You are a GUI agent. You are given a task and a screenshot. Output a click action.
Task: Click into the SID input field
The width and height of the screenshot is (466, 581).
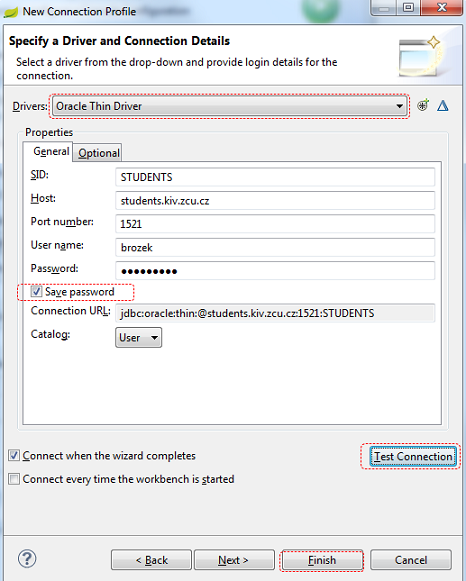pos(275,177)
